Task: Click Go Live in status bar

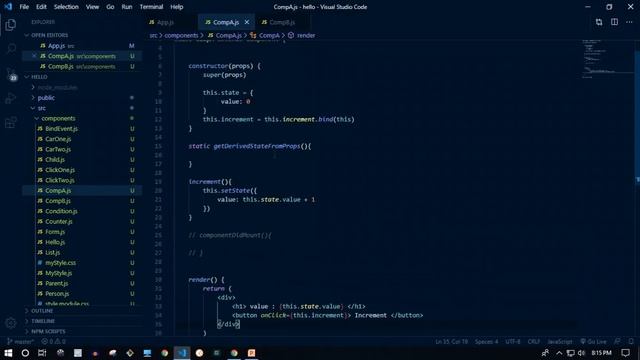Action: point(593,341)
